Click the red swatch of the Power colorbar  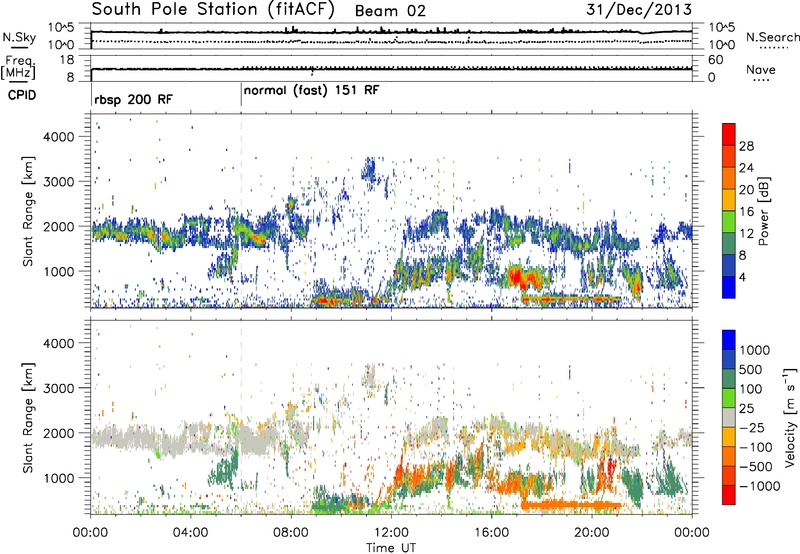pos(729,134)
